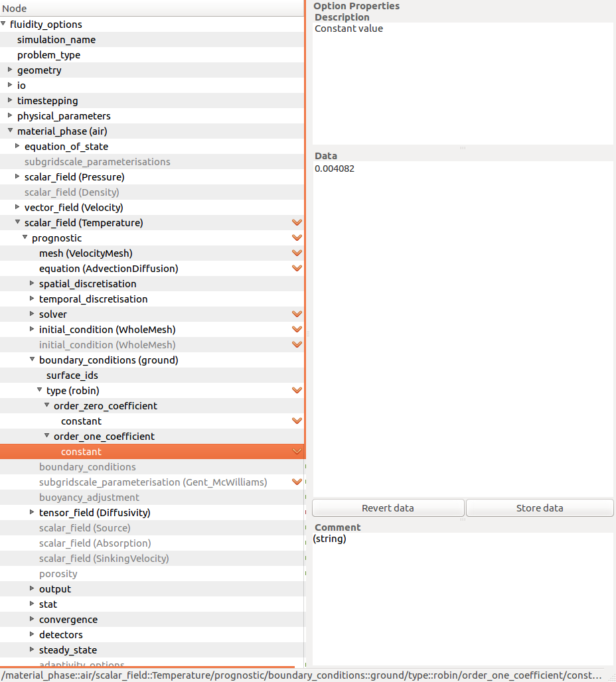
Task: Click the Node column header
Action: point(152,8)
